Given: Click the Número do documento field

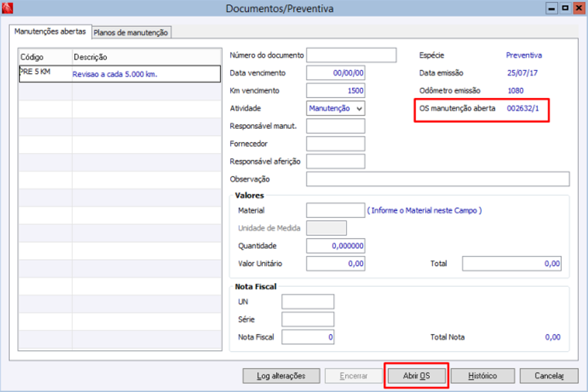Looking at the screenshot, I should (x=351, y=55).
